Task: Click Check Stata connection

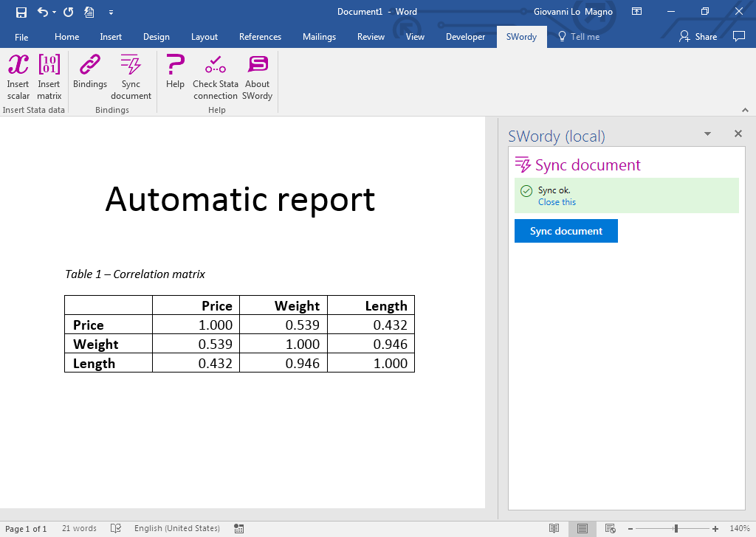Action: click(x=215, y=77)
